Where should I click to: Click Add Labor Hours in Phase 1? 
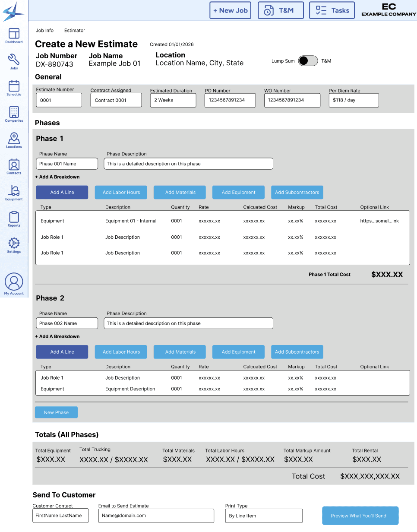click(121, 192)
